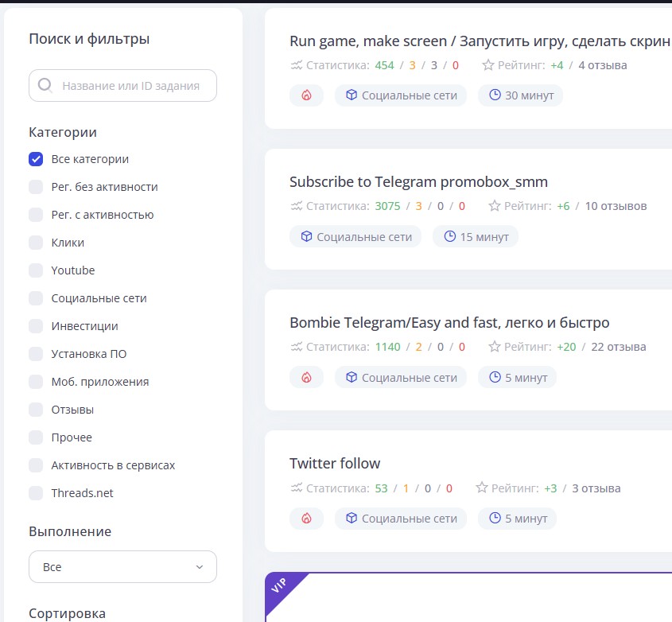Tick the Threads.net filter checkbox
This screenshot has width=672, height=622.
36,493
